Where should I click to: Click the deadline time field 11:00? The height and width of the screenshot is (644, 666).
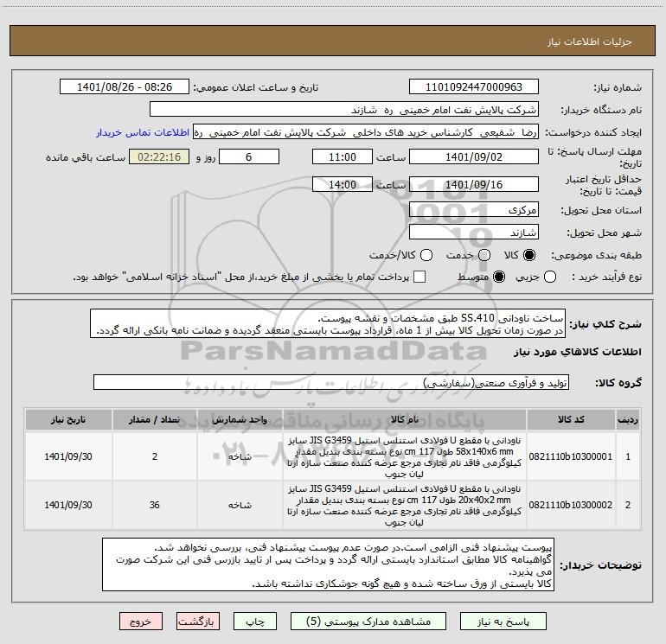343,157
